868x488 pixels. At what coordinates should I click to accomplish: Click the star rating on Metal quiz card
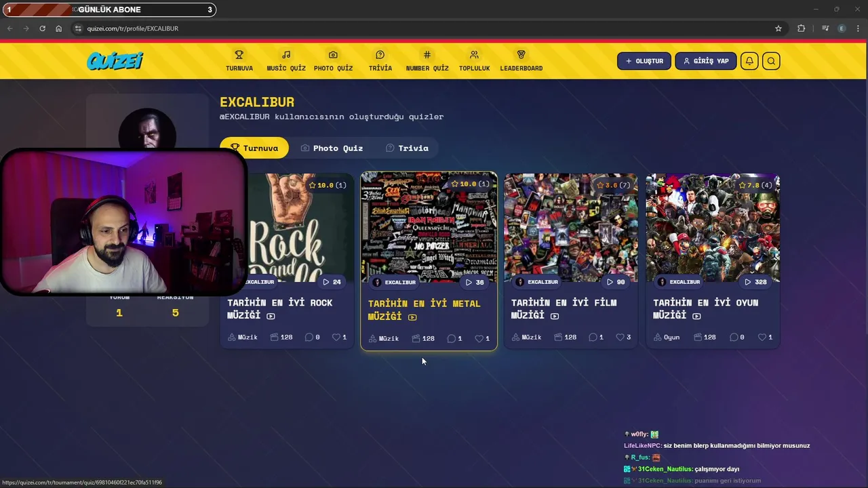tap(470, 184)
